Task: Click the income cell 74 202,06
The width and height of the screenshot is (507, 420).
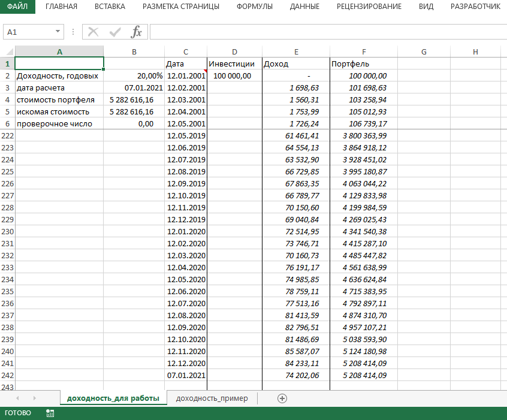Action: coord(296,376)
